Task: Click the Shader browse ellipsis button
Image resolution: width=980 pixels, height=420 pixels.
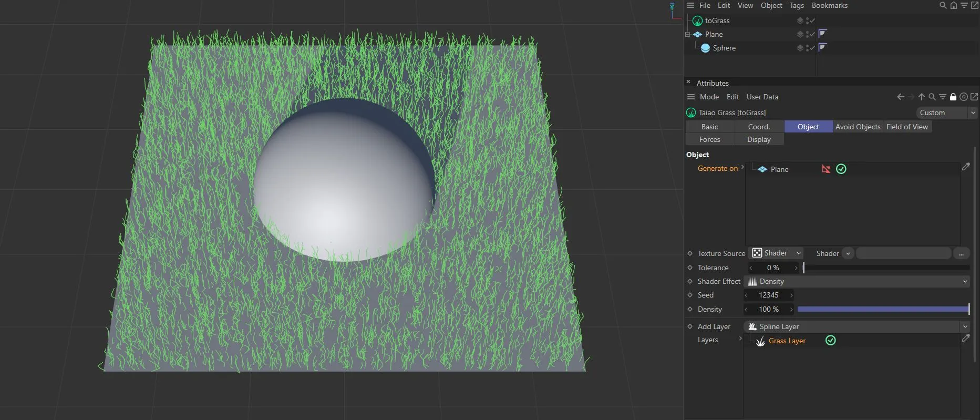Action: 961,253
